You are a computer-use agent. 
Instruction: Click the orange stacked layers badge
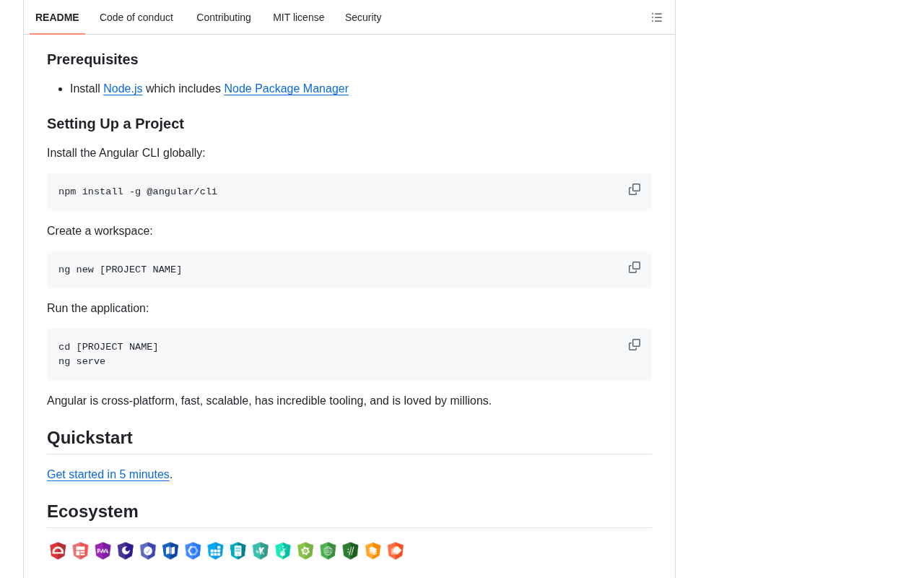tap(372, 551)
